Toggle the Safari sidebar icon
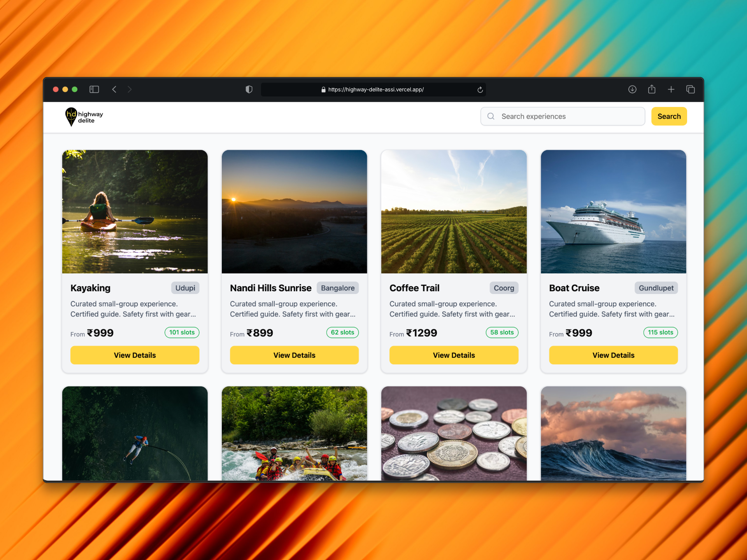 pyautogui.click(x=94, y=89)
